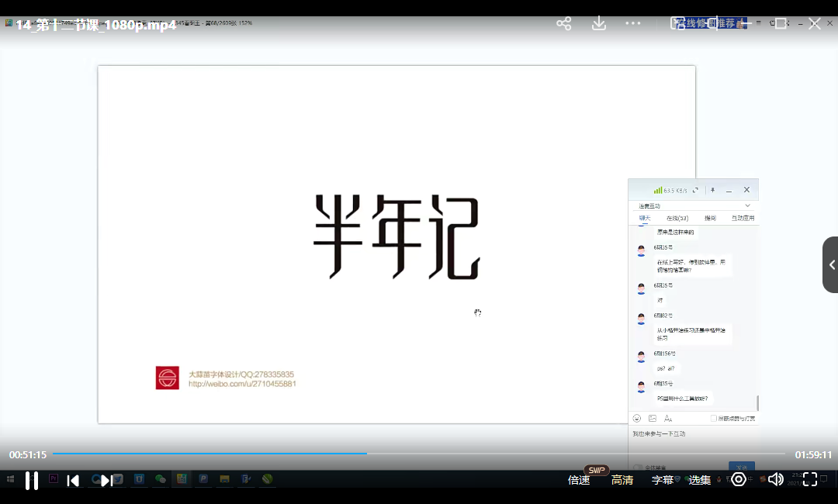Click the avatar next to 6期156号
Viewport: 838px width, 504px height.
tap(642, 357)
